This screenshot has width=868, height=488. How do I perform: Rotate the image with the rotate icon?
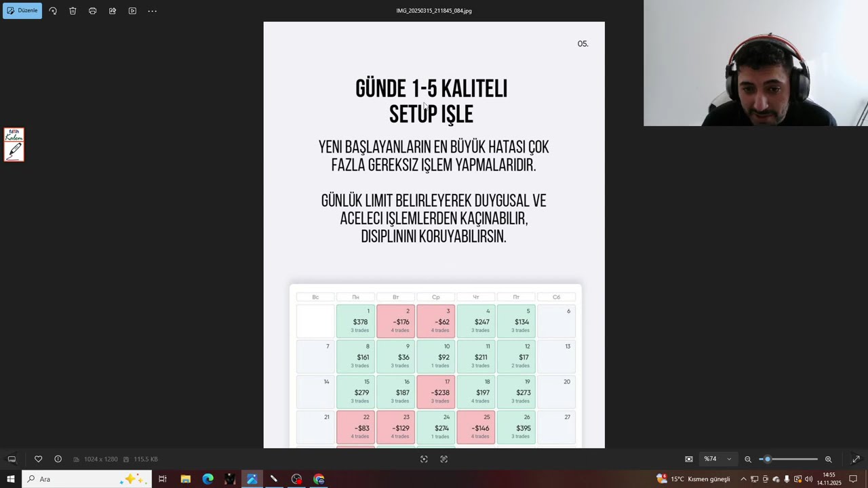(x=53, y=11)
